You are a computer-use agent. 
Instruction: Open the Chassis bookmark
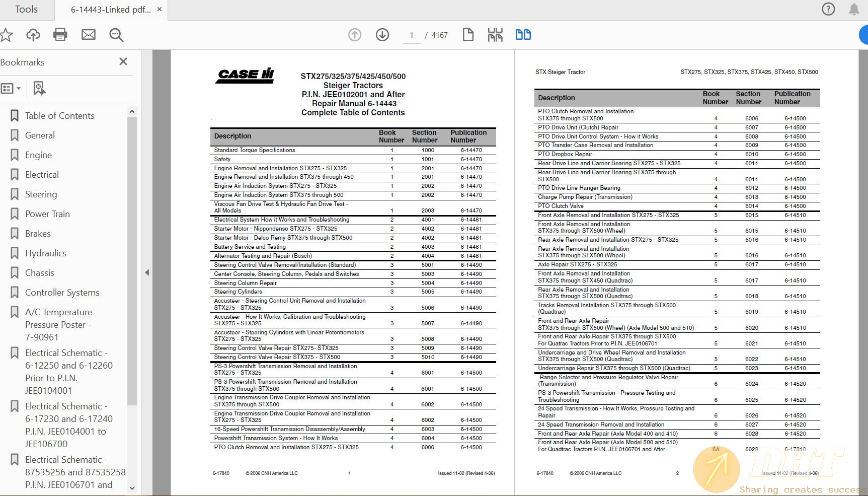39,273
